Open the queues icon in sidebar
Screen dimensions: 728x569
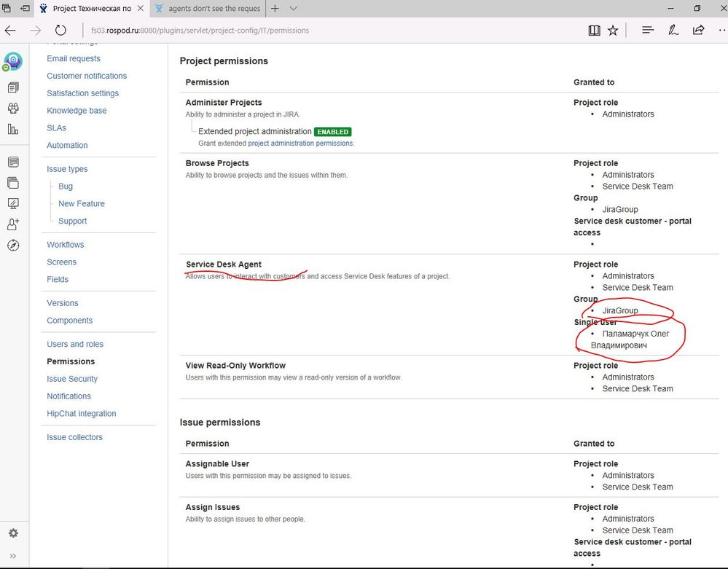(x=13, y=87)
